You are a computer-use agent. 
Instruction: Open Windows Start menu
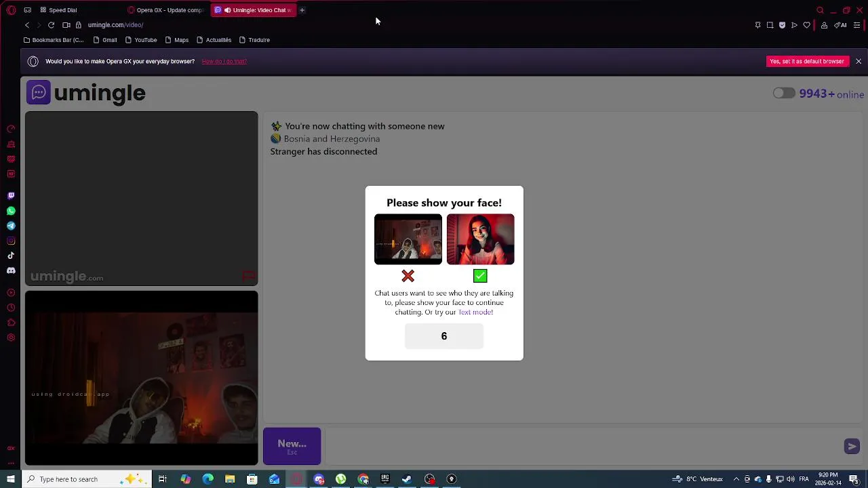[11, 479]
